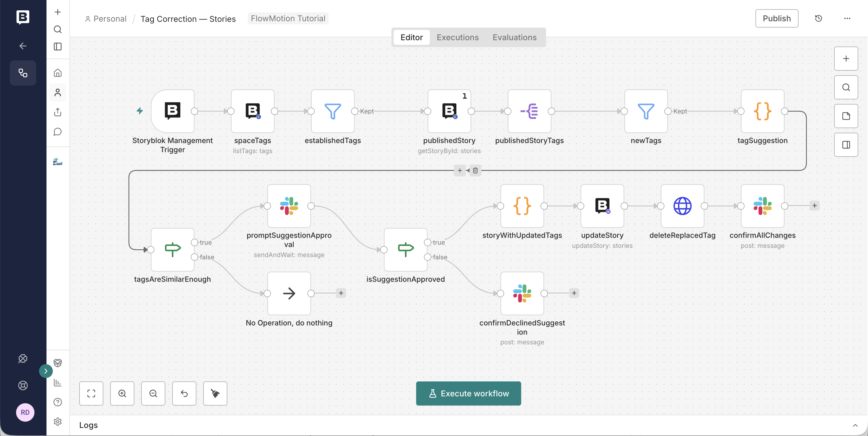Open the FlowMotion workflows app icon
Image resolution: width=868 pixels, height=436 pixels.
[x=23, y=73]
